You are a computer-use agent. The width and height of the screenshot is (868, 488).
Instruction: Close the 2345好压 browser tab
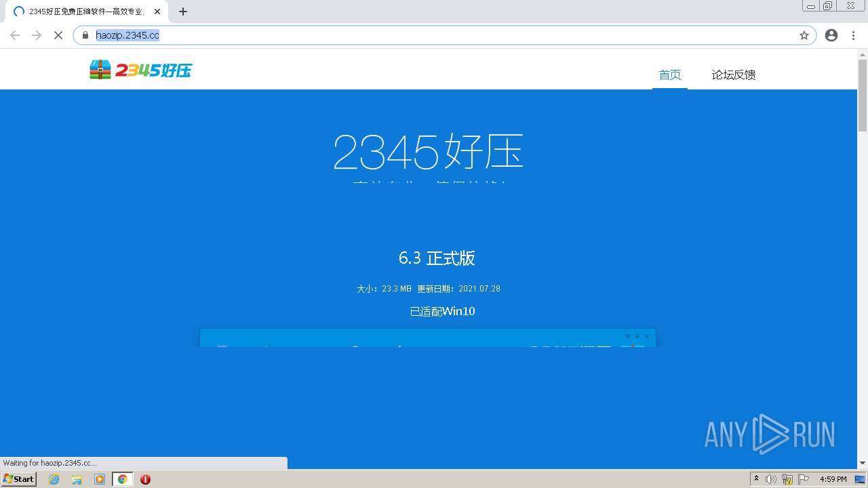pyautogui.click(x=157, y=12)
